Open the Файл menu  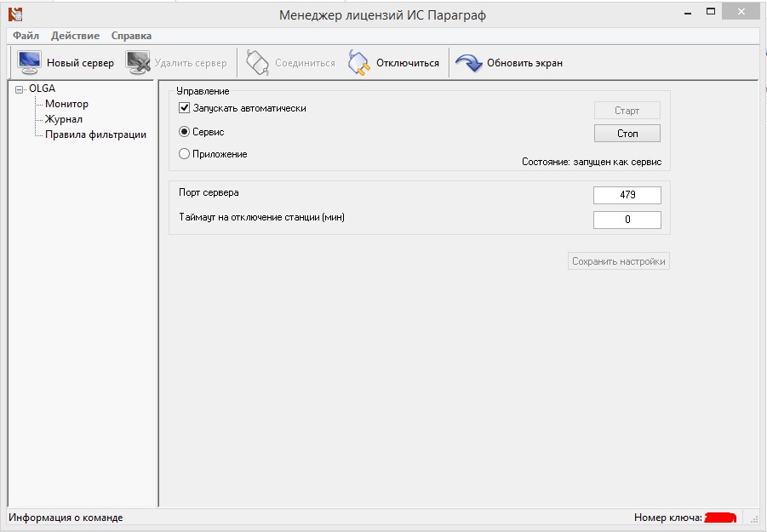click(x=26, y=36)
